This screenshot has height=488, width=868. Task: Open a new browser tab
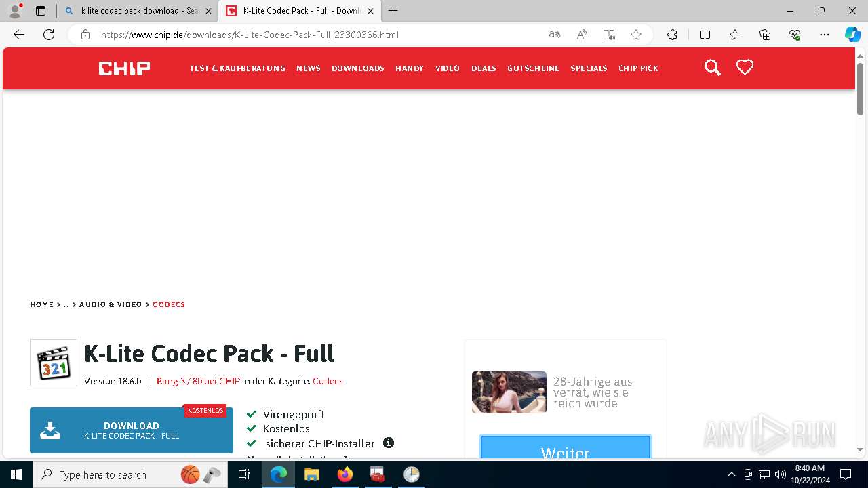pos(393,11)
